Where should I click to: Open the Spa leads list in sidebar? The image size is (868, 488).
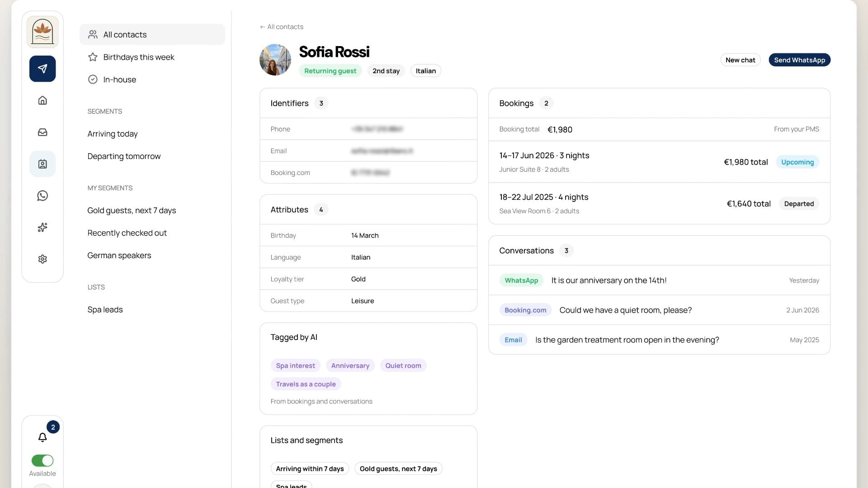click(x=105, y=310)
